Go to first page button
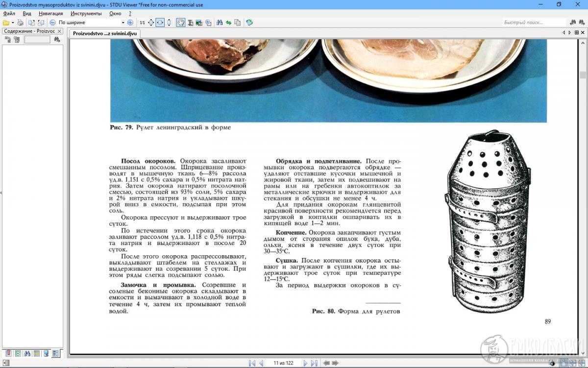 coord(252,363)
